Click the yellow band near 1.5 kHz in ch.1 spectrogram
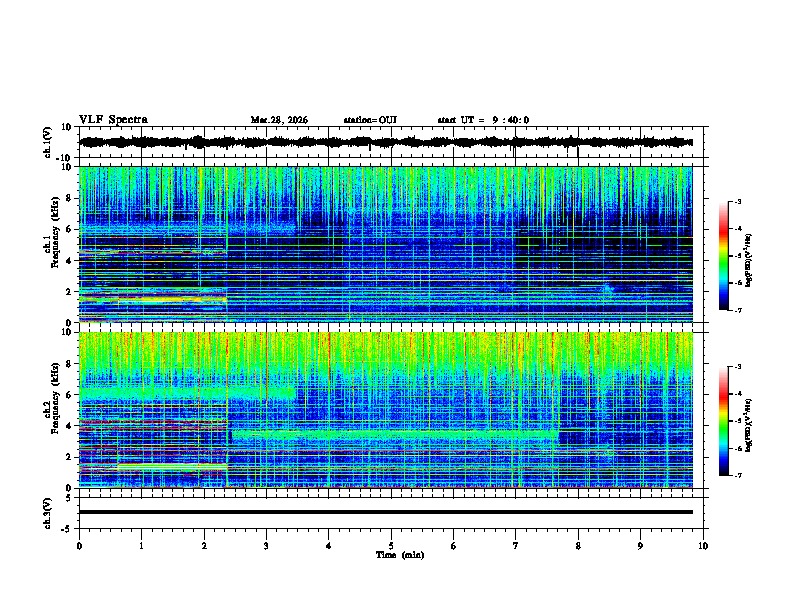 [172, 299]
